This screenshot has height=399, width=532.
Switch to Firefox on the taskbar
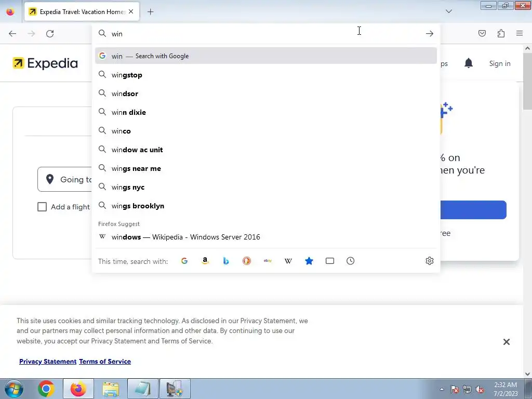click(78, 389)
